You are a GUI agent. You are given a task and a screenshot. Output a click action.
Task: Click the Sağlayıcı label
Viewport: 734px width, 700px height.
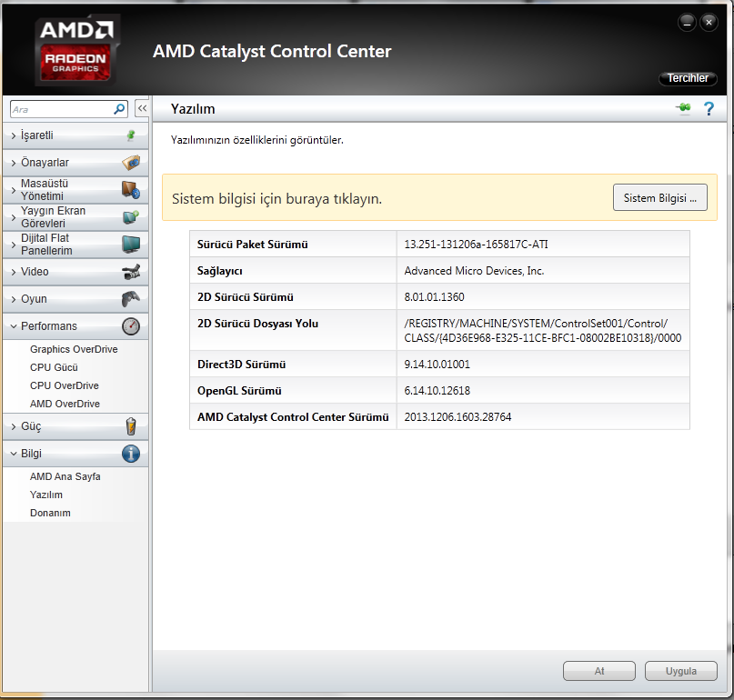[x=219, y=271]
